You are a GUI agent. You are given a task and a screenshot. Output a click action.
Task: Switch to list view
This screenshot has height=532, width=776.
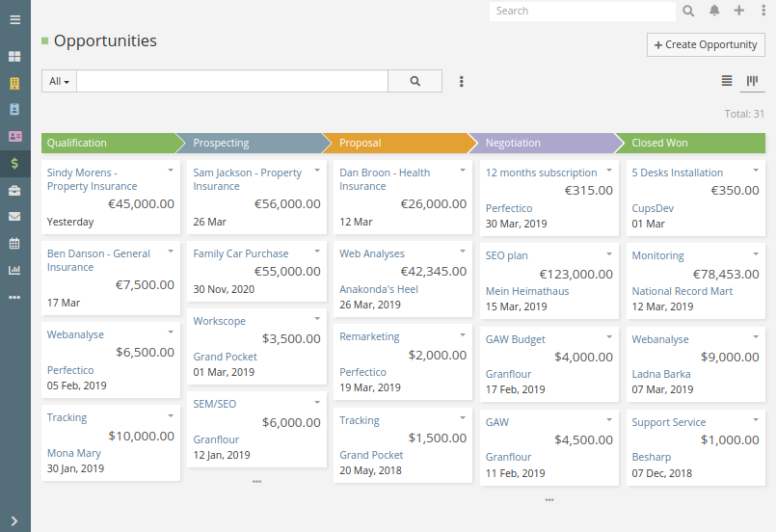[x=727, y=81]
